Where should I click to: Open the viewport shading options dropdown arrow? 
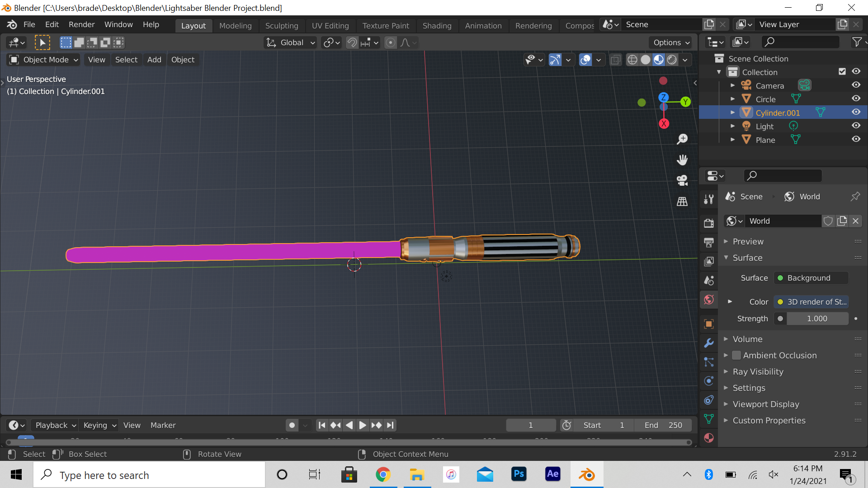point(685,60)
